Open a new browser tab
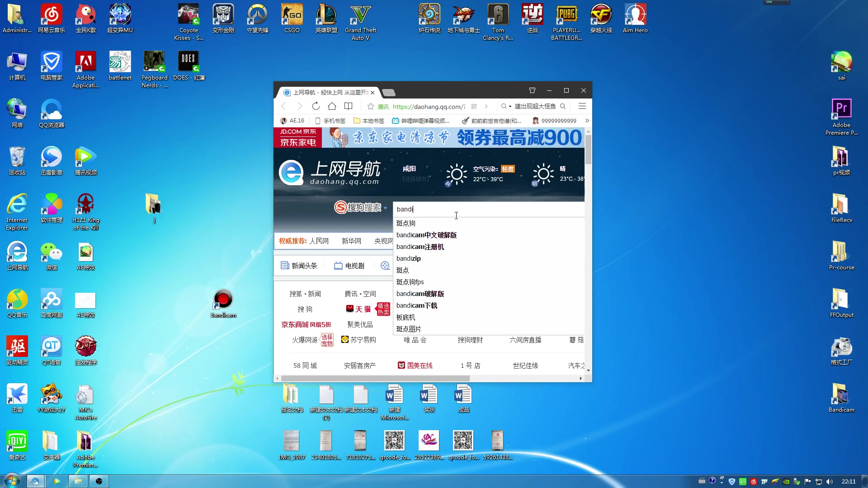Image resolution: width=868 pixels, height=488 pixels. [389, 93]
